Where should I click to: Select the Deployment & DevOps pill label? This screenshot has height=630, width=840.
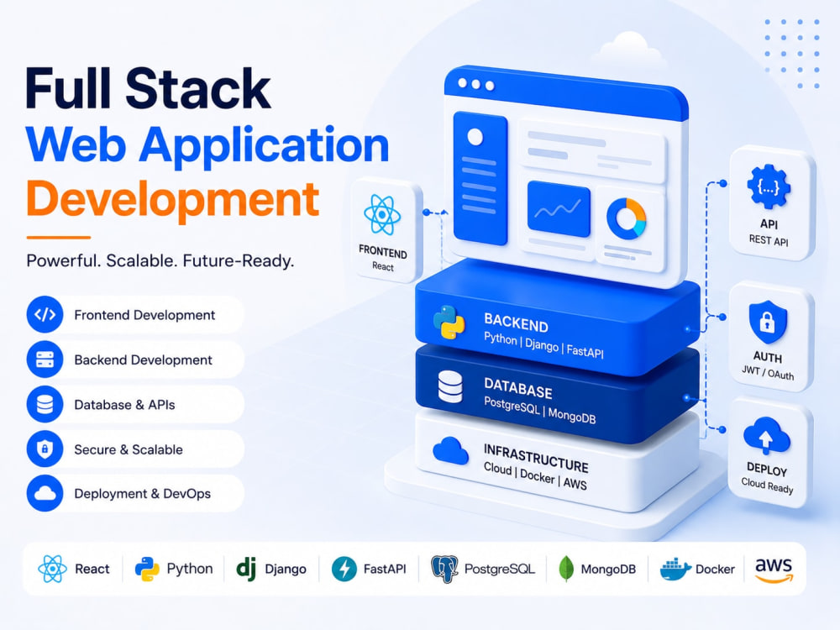(x=143, y=493)
